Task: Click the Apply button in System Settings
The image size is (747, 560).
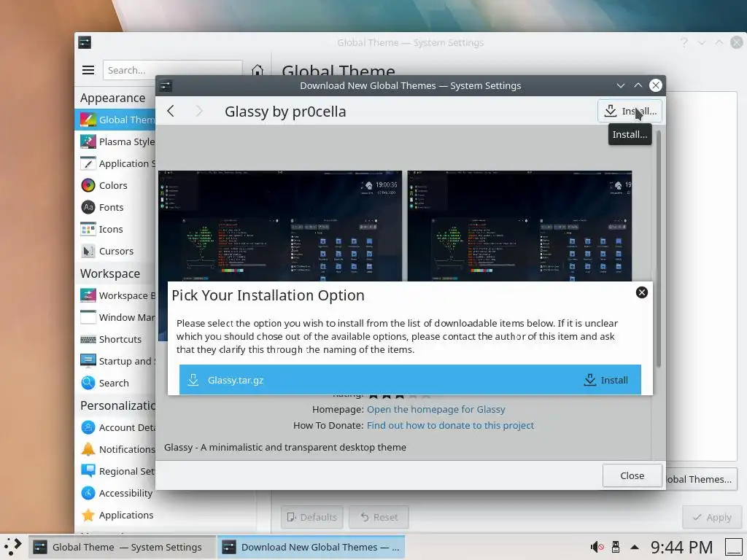Action: pyautogui.click(x=712, y=517)
